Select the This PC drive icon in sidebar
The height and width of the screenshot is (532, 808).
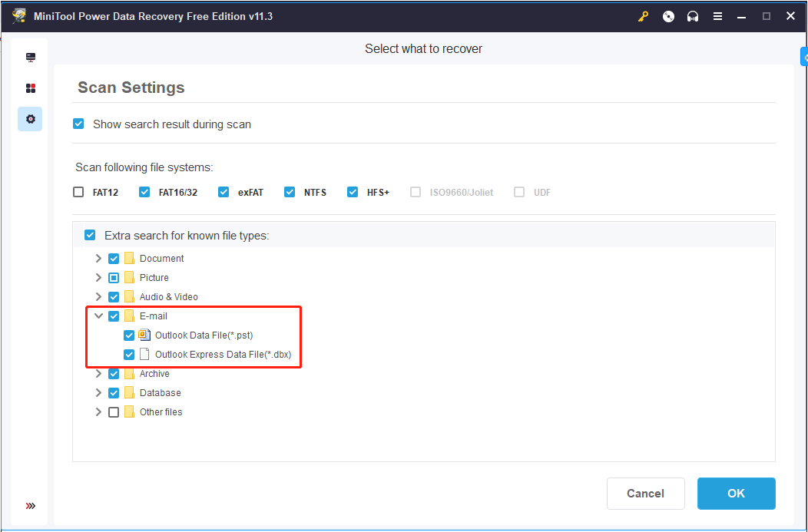[31, 57]
